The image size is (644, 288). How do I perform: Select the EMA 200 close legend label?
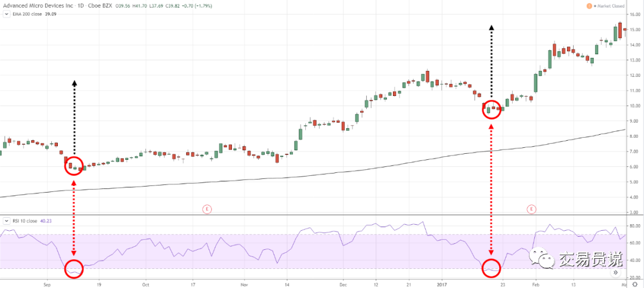[26, 14]
